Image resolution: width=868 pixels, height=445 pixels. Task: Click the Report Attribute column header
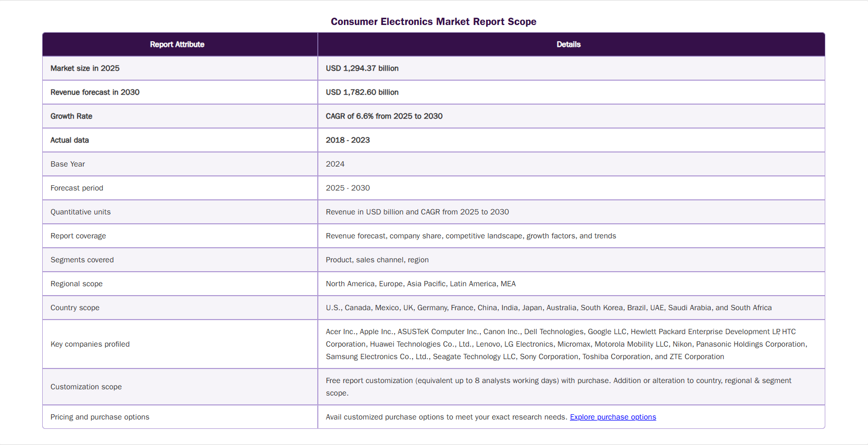[x=177, y=44]
